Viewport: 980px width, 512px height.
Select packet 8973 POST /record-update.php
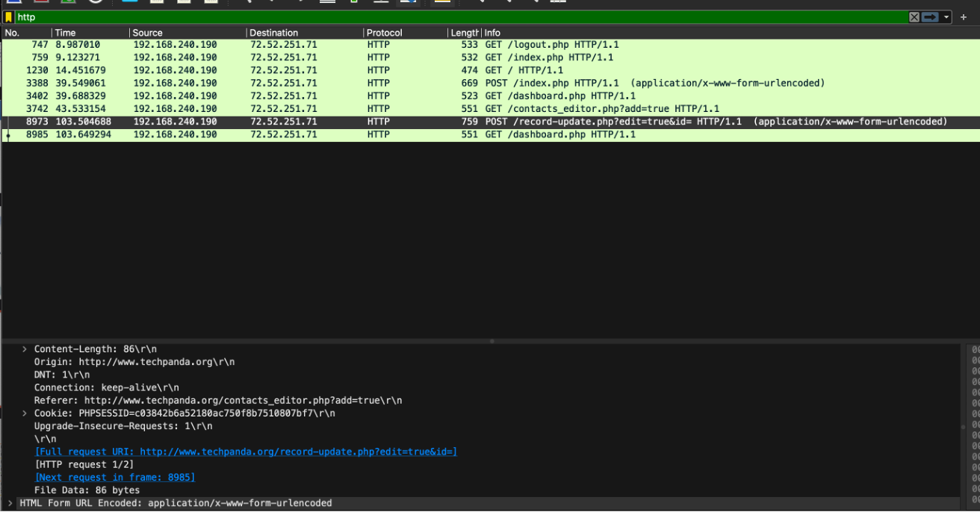[x=490, y=122]
